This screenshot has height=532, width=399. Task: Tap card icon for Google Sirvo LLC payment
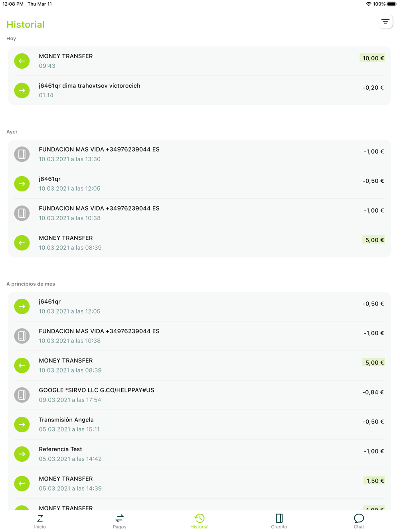22,395
